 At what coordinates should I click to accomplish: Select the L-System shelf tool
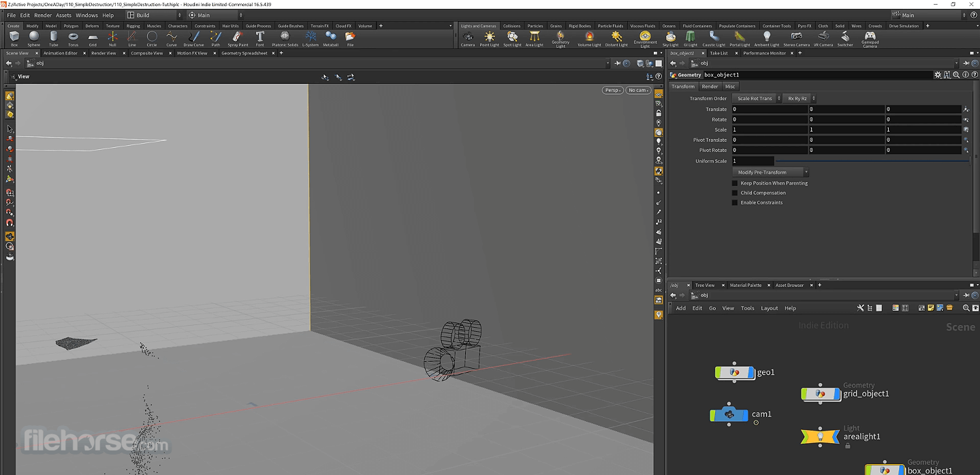pos(311,38)
